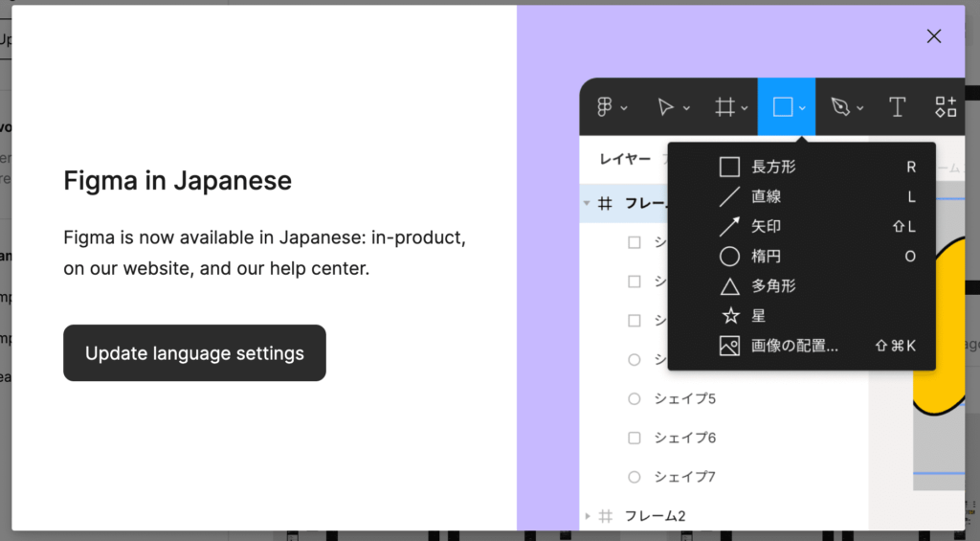This screenshot has width=980, height=541.
Task: Select the Text tool icon
Action: tap(897, 107)
